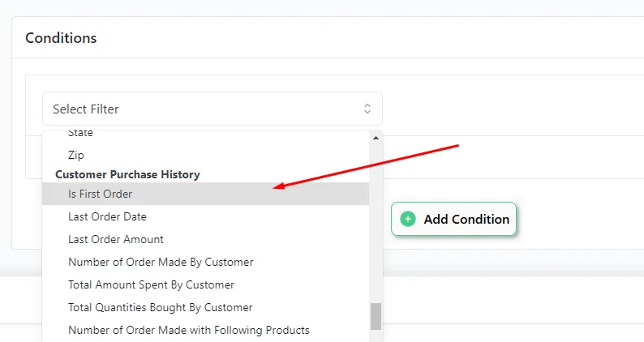
Task: Choose the Last Order Amount filter
Action: coord(116,239)
